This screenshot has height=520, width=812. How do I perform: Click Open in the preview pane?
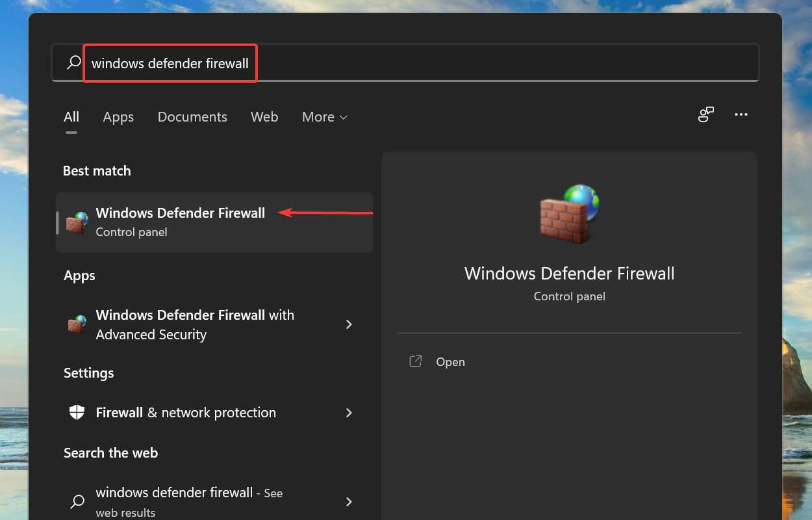450,361
